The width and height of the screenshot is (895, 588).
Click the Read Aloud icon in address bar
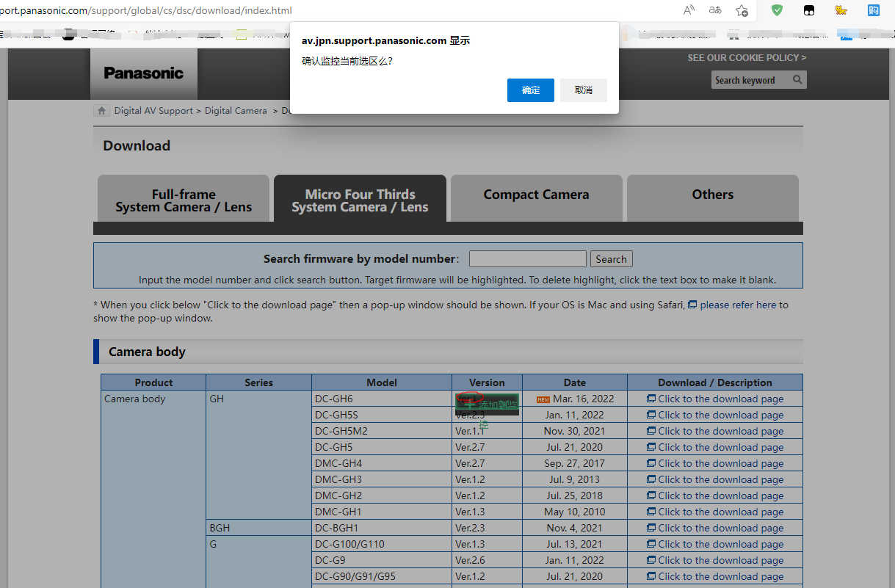point(689,10)
